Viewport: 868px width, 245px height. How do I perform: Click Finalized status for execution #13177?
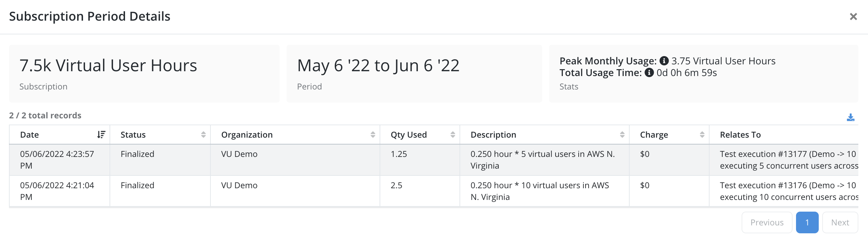[137, 154]
